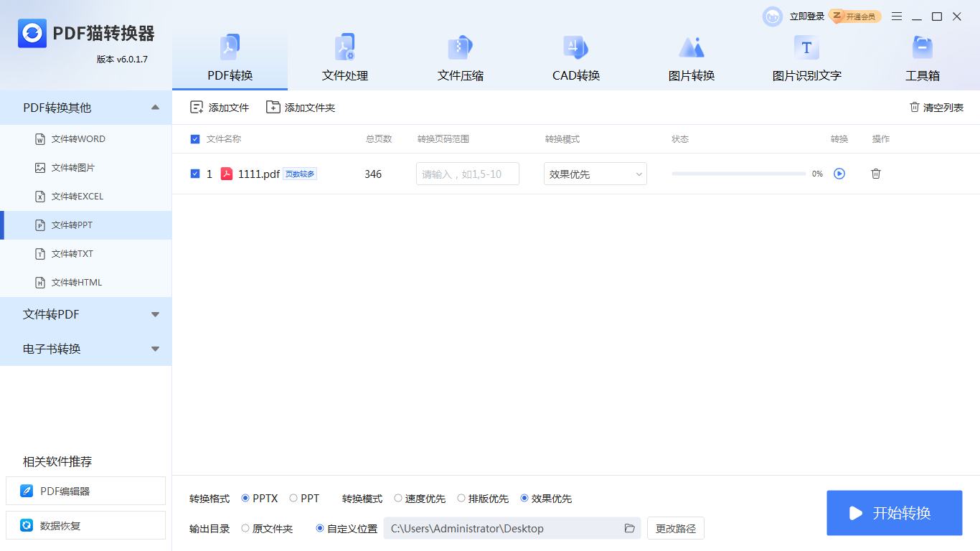Start converting 1111.pdf with play icon

839,174
